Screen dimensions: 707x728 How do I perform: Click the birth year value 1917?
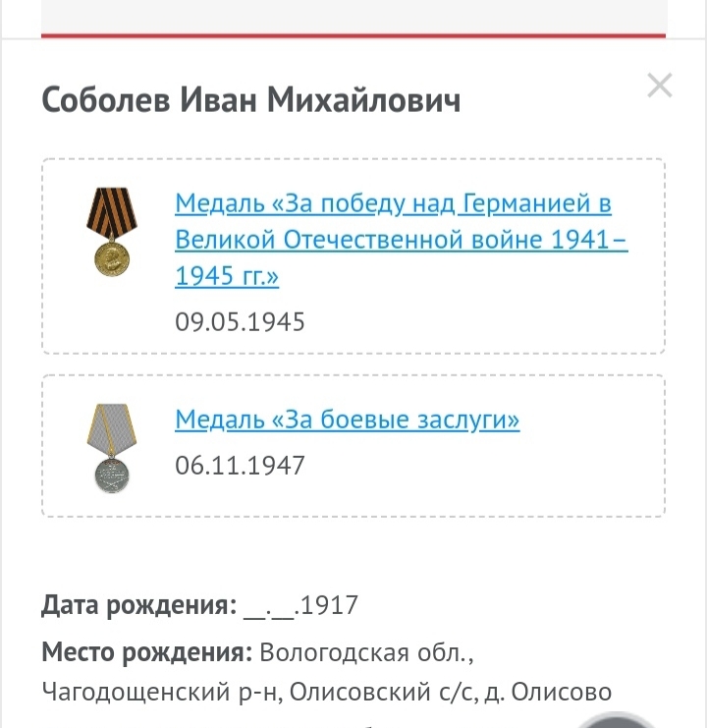pos(329,605)
